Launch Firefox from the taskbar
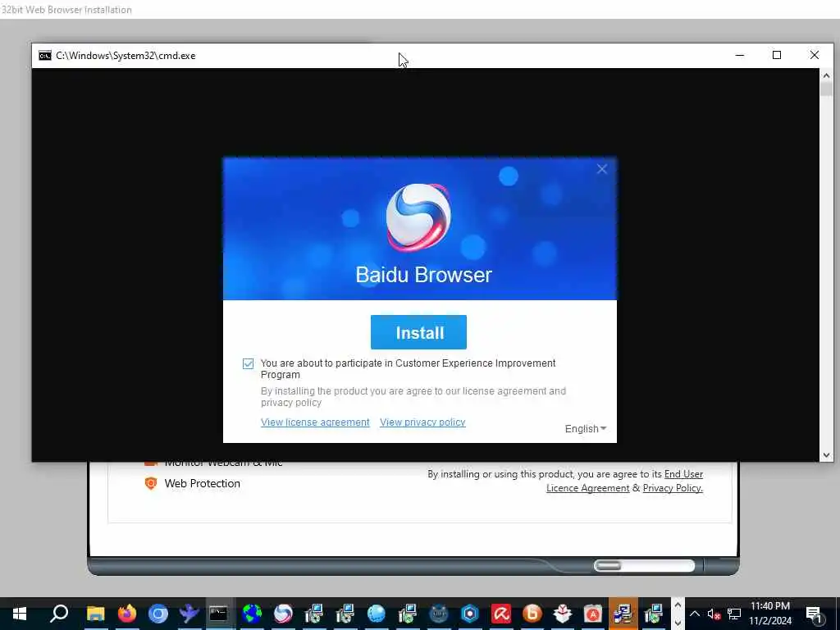 click(127, 614)
